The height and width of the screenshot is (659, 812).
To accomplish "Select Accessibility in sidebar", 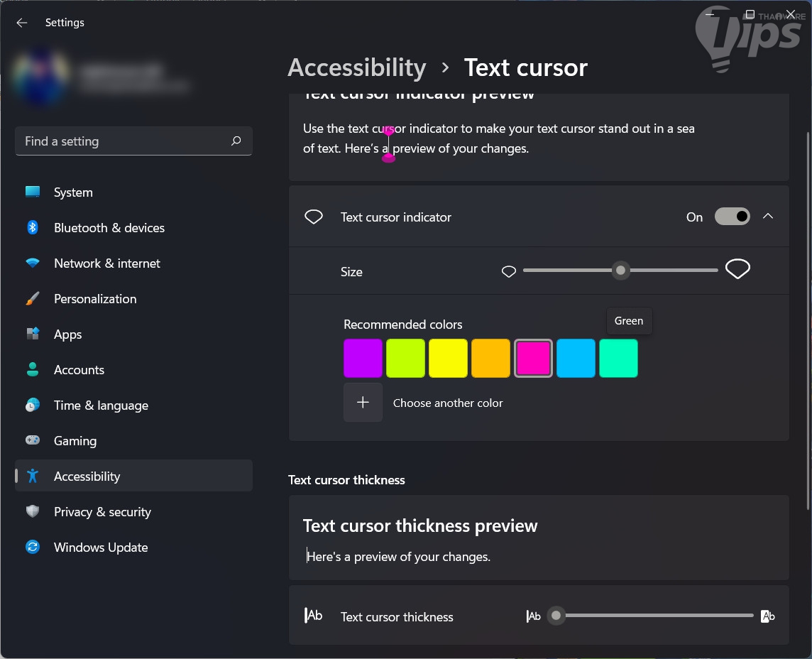I will tap(133, 476).
